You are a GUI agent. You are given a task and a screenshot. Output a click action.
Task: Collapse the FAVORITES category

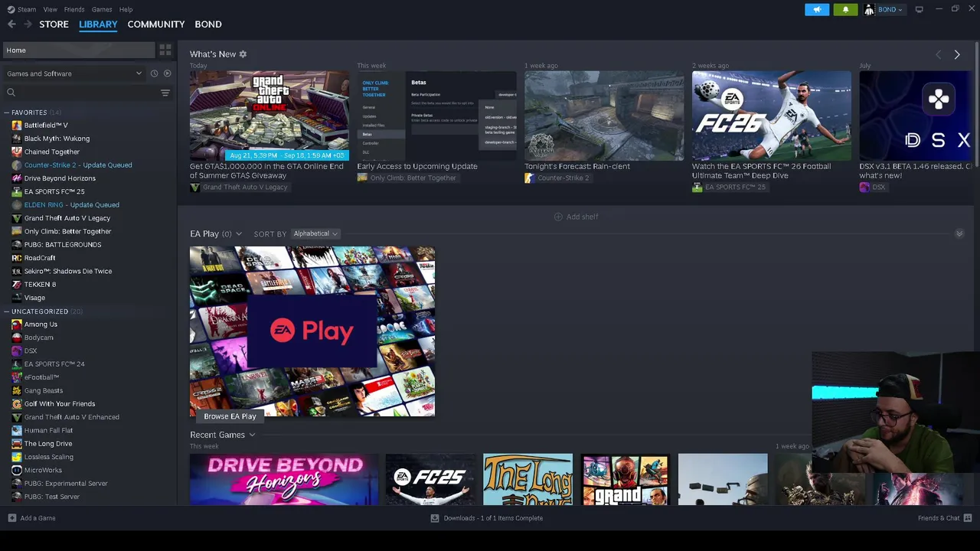6,112
